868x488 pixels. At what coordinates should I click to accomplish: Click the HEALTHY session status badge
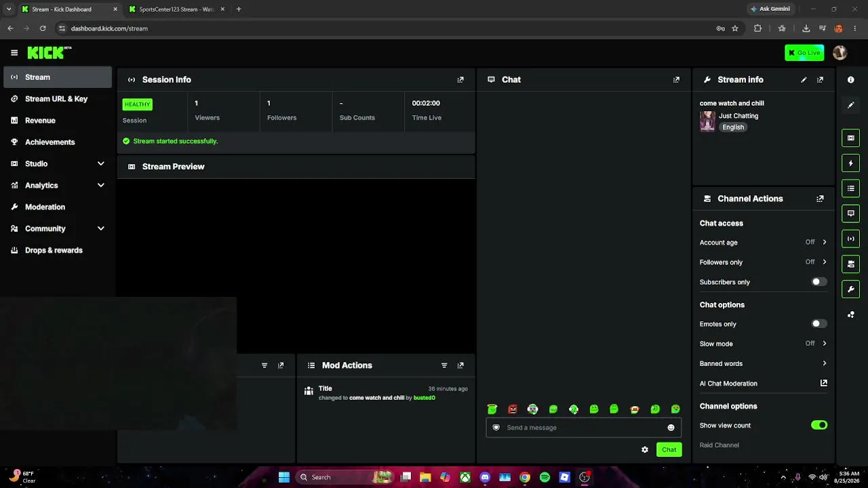(137, 104)
